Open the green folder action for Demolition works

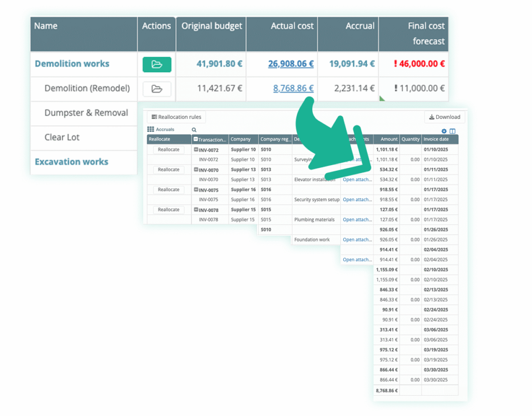tap(156, 64)
